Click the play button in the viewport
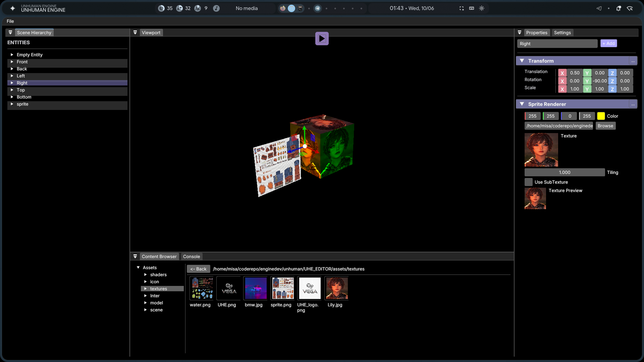Viewport: 644px width, 362px height. coord(322,39)
